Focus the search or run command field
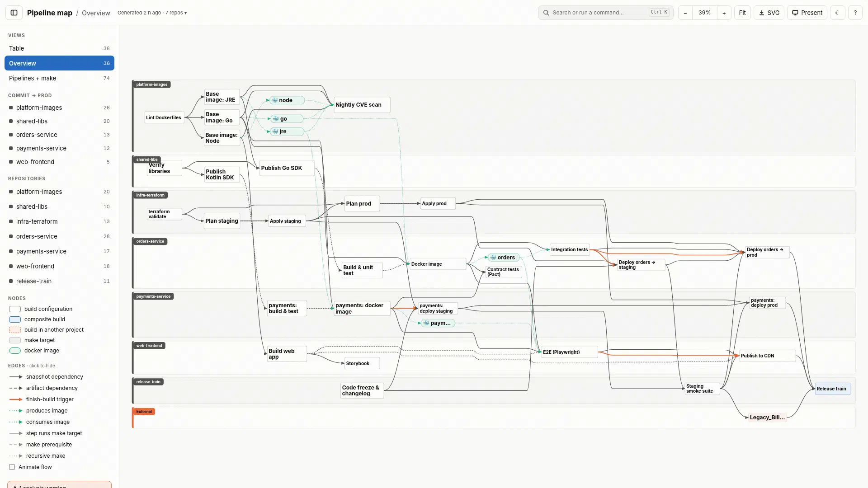868x488 pixels. [605, 13]
